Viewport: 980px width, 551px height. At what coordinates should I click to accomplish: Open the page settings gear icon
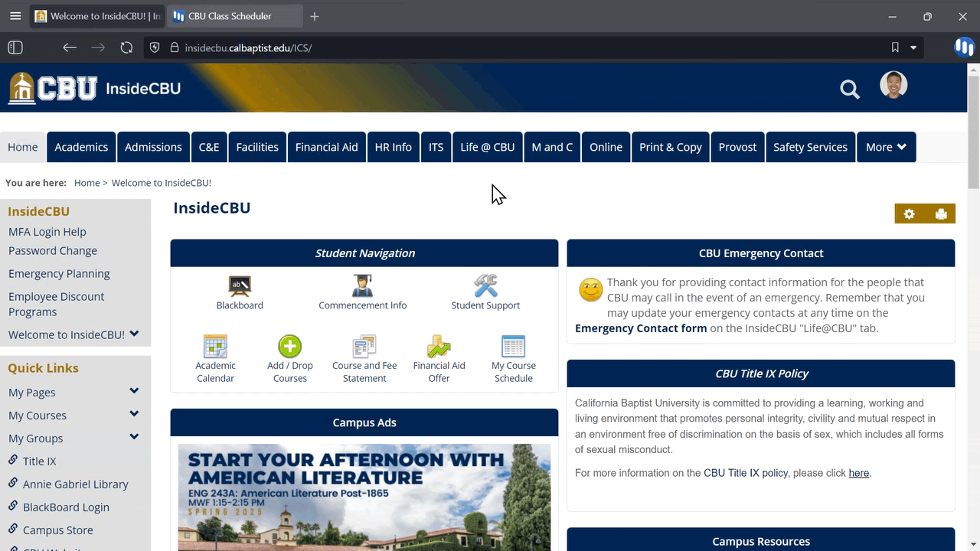[909, 214]
